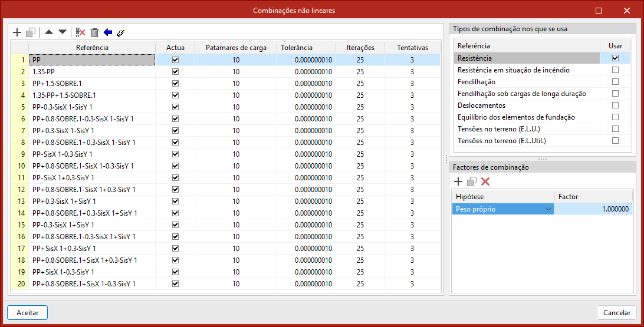Click the vertical splitter between panels
The height and width of the screenshot is (327, 644).
(x=446, y=158)
